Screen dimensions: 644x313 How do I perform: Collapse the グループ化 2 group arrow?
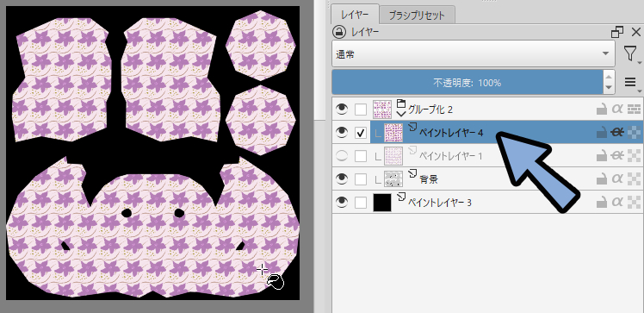pyautogui.click(x=401, y=114)
